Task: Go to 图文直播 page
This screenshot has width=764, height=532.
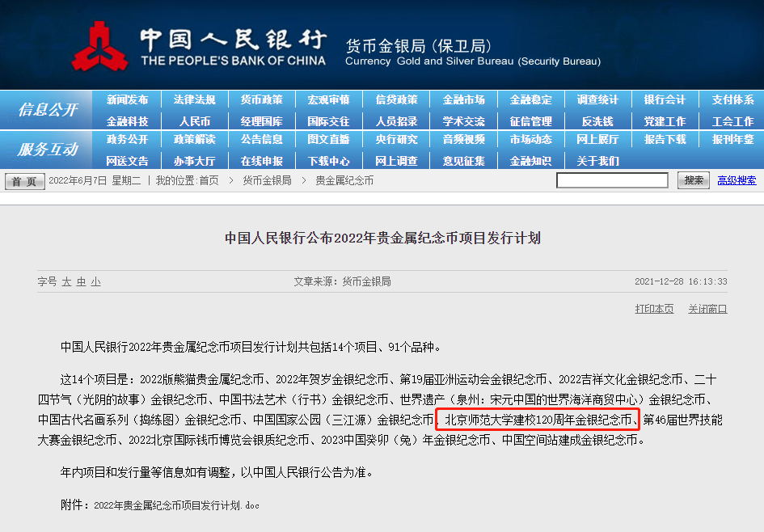Action: click(329, 139)
